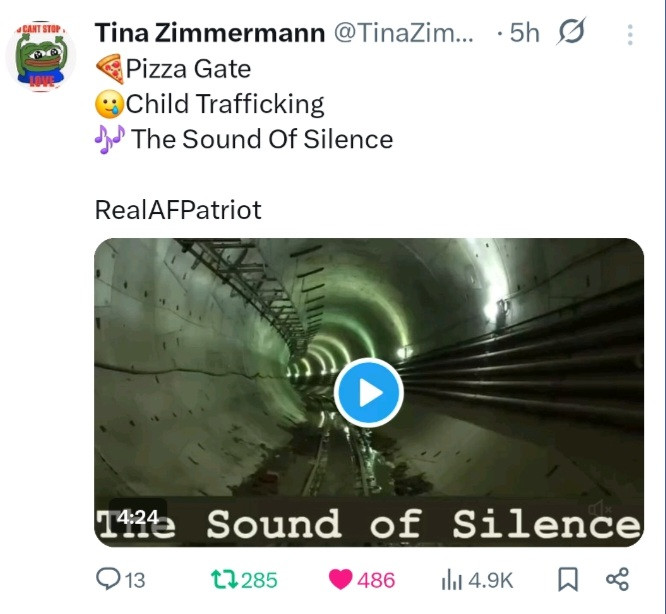Bookmark this post

(x=565, y=579)
